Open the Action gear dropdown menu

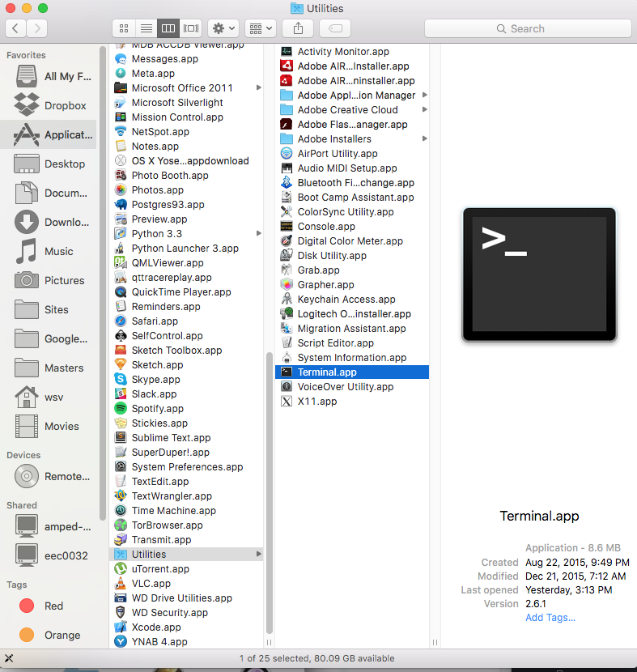pos(223,28)
